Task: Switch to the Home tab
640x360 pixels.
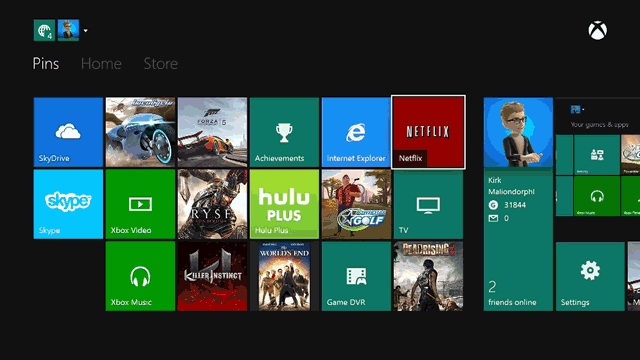Action: 101,64
